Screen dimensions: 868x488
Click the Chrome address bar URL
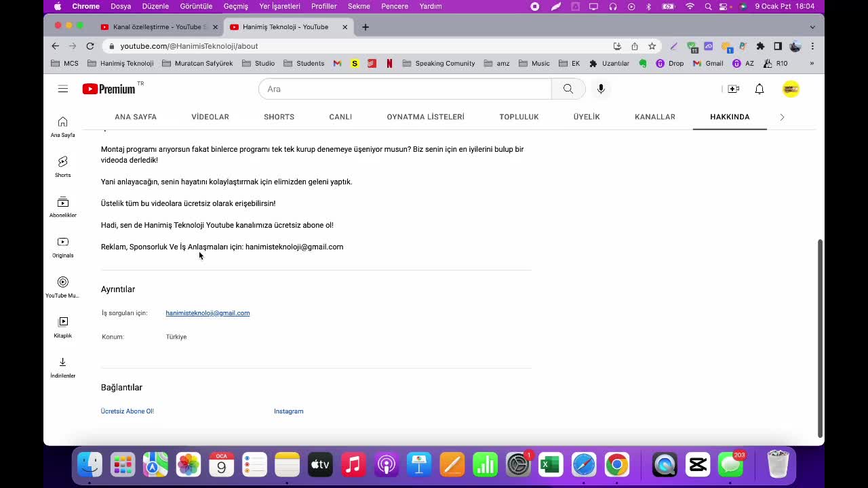pos(189,46)
